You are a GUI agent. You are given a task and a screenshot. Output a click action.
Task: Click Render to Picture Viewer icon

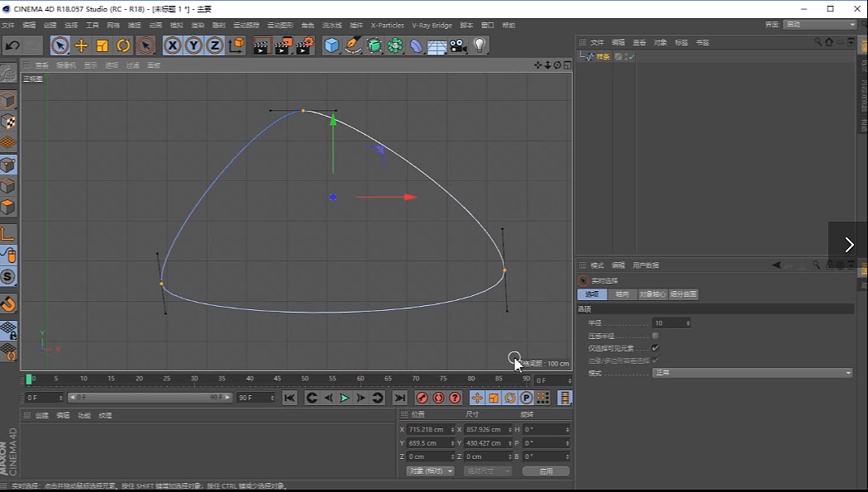point(283,45)
